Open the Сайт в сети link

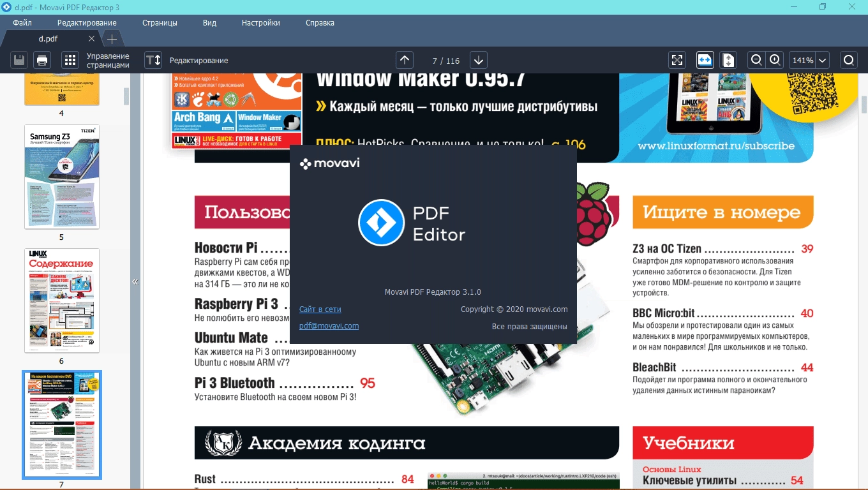coord(320,309)
